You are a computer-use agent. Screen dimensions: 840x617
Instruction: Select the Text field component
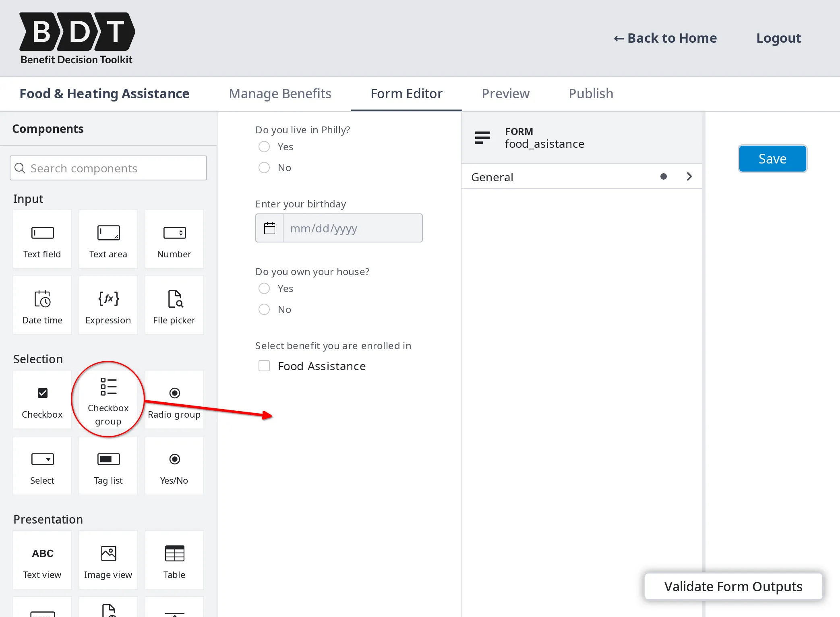pos(42,239)
